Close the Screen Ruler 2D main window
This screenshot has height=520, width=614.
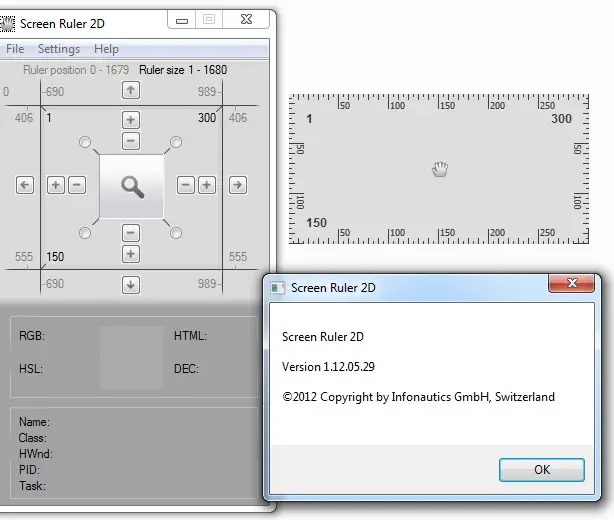click(246, 20)
